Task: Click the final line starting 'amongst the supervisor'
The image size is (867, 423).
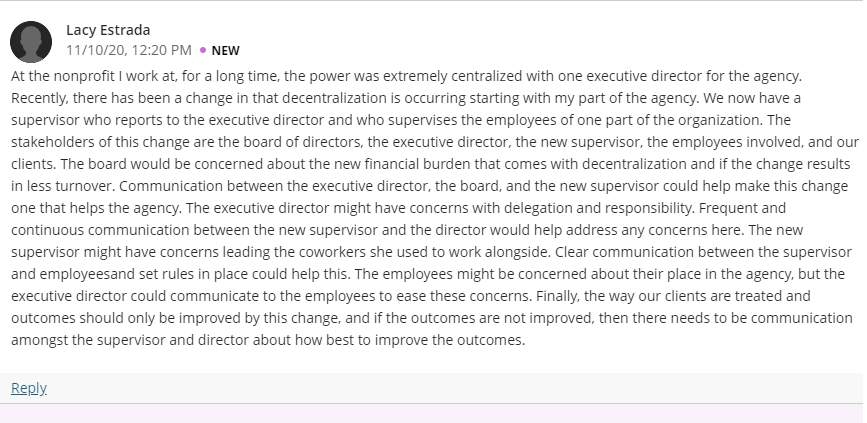Action: (x=268, y=340)
